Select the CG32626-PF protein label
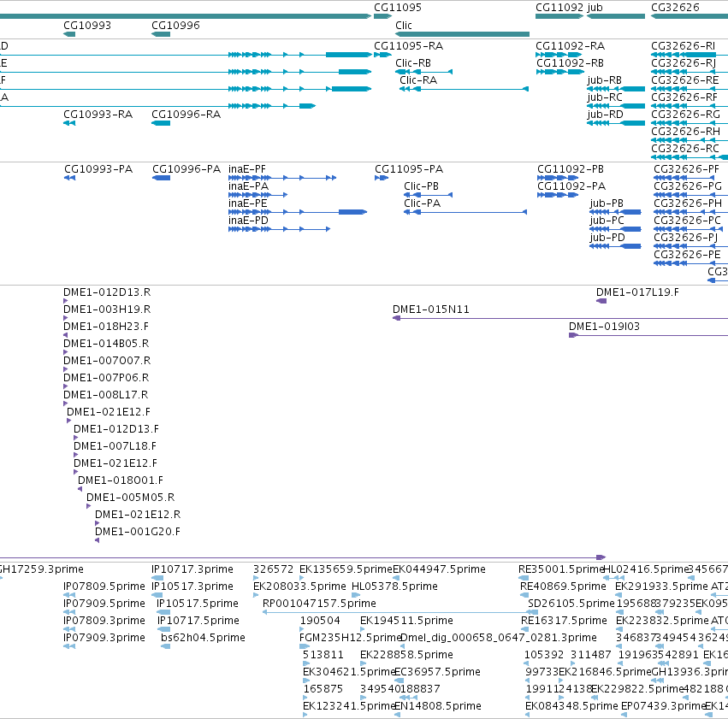Screen dimensions: 728x719 [x=686, y=169]
